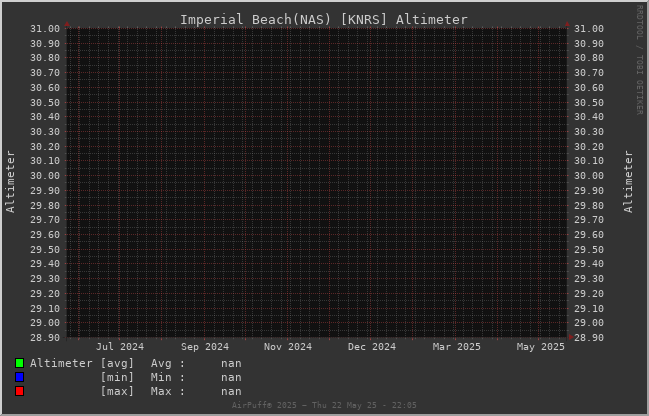Click the '[max]' legend label
This screenshot has width=649, height=416.
[x=117, y=391]
